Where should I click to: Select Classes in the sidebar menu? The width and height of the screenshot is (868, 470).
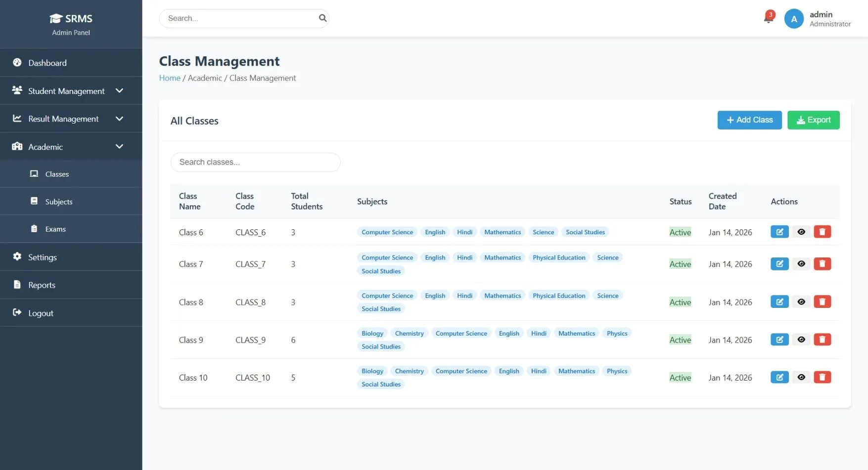click(x=57, y=174)
